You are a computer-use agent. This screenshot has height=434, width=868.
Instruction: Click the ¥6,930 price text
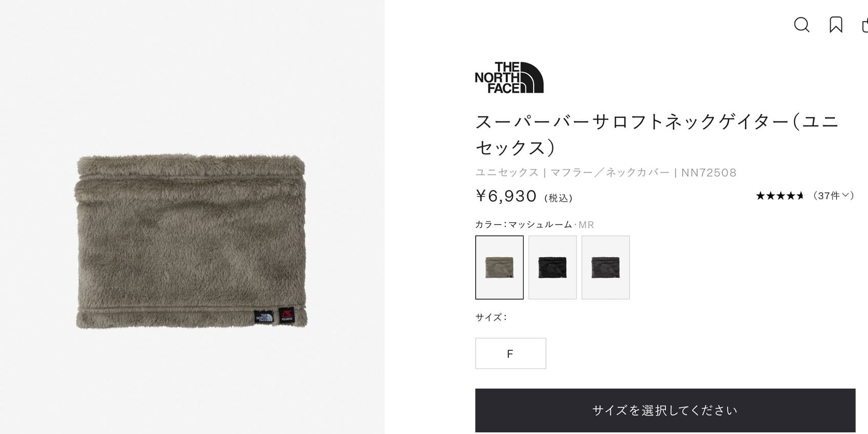tap(506, 196)
